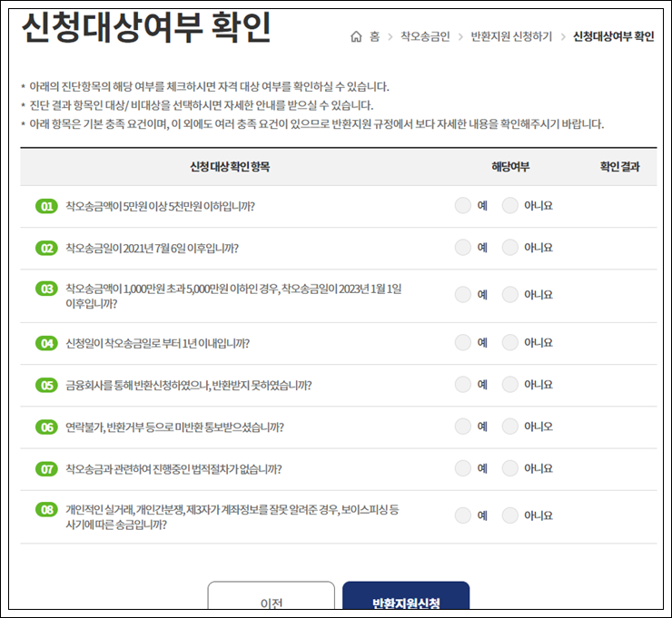Click the 해당여부 column header
672x618 pixels.
[510, 167]
